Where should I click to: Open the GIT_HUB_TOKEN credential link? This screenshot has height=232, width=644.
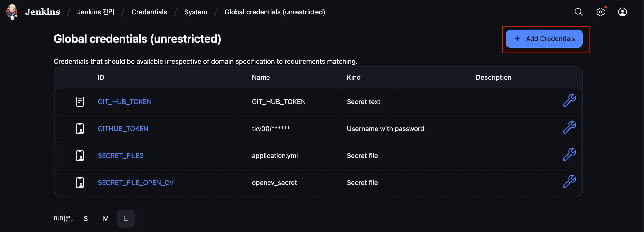125,102
